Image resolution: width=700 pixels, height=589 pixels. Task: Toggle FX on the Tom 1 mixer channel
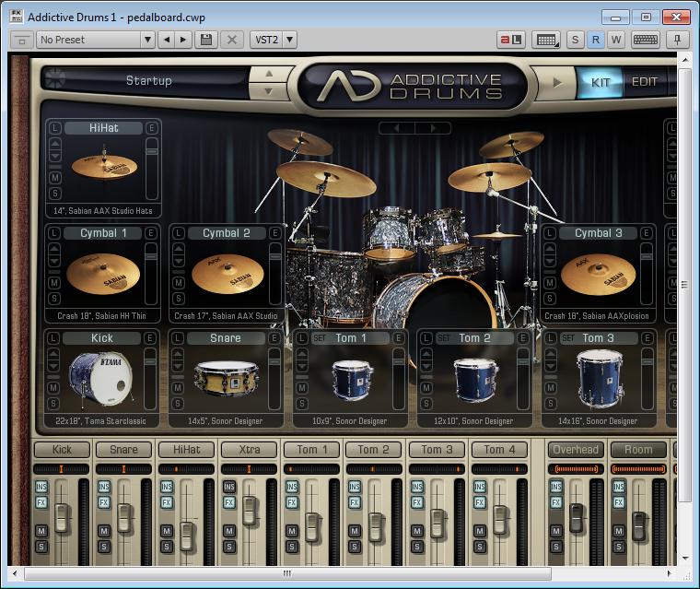coord(292,502)
